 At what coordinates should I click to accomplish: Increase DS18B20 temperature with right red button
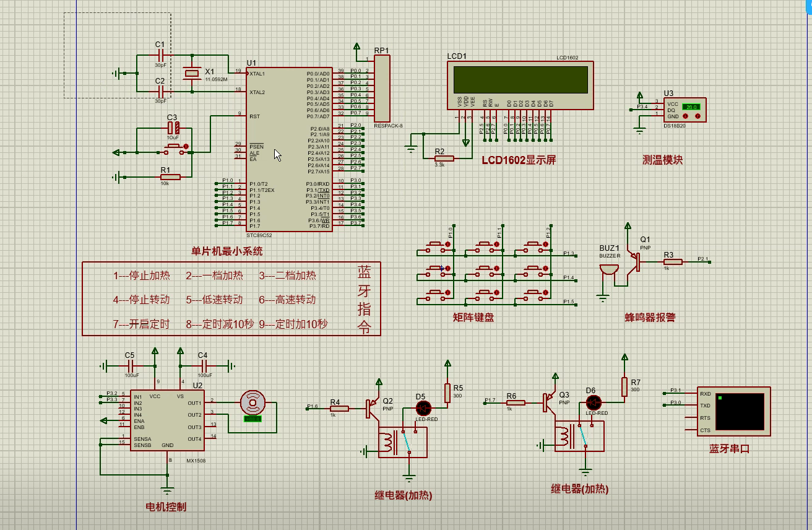[x=698, y=116]
